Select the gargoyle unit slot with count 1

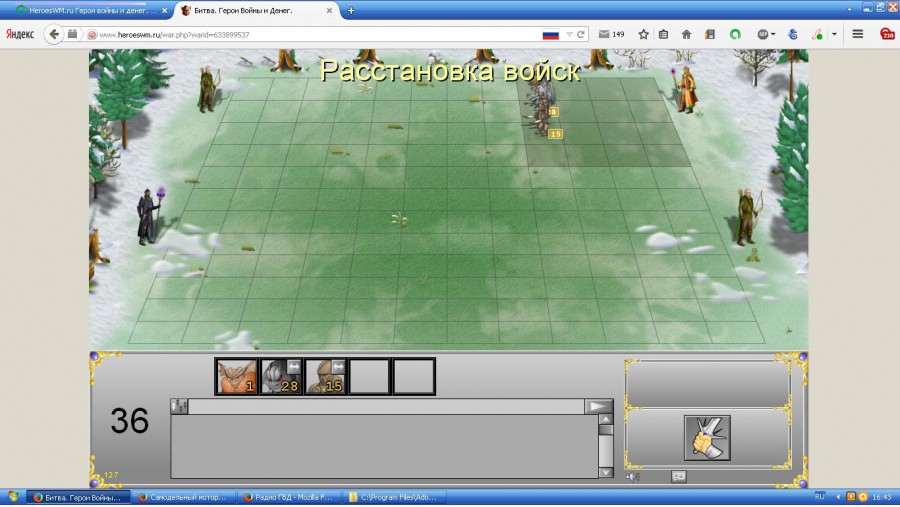pos(236,377)
